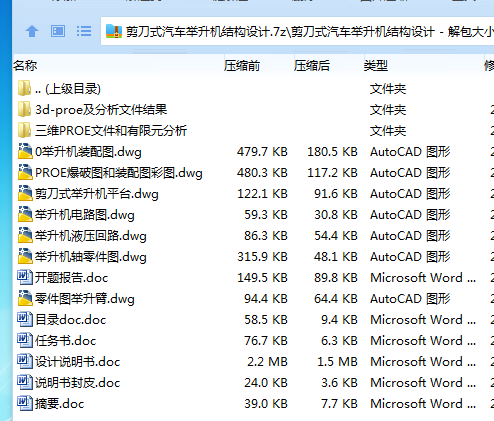Switch to list view mode
Viewport: 494px width, 421px height.
(84, 31)
